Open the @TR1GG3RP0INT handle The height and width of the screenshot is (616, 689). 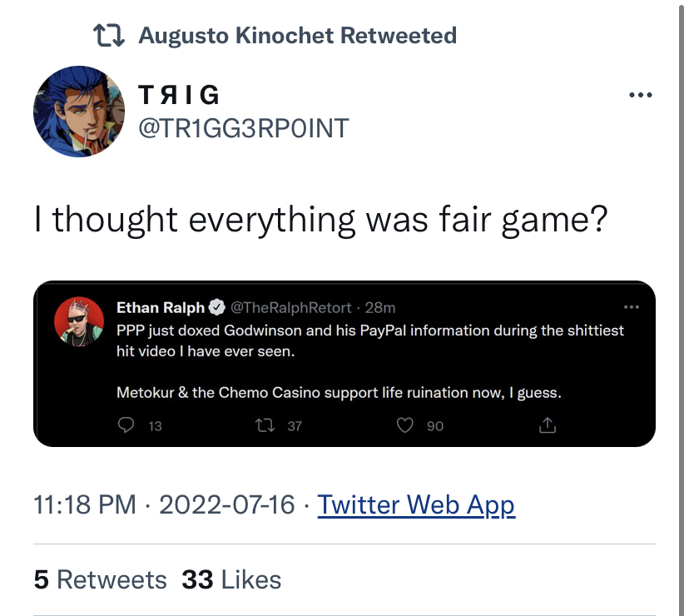click(244, 128)
